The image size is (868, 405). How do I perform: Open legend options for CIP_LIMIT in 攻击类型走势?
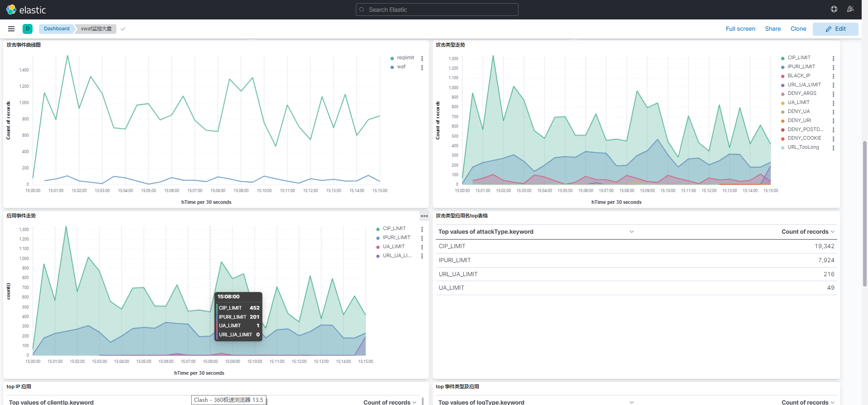[833, 58]
